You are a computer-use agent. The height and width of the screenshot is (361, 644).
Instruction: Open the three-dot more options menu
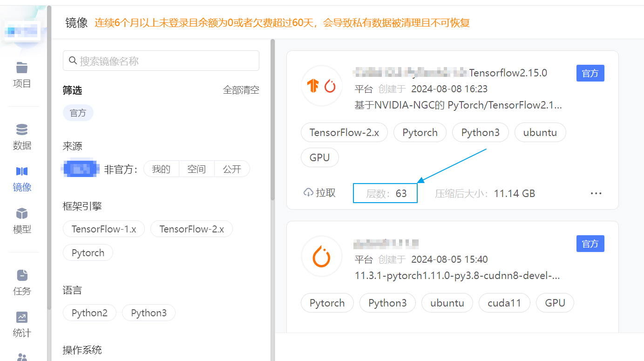click(596, 193)
